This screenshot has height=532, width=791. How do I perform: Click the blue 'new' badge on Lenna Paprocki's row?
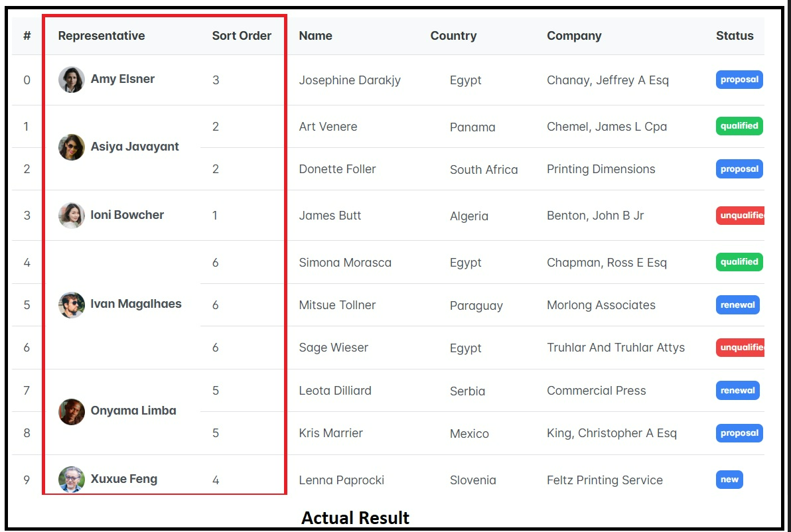click(x=729, y=479)
